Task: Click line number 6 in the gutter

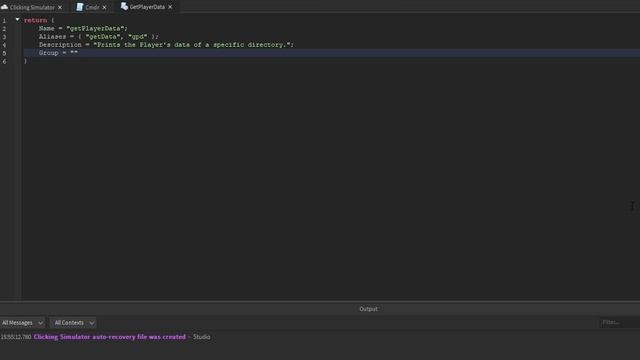Action: (4, 61)
